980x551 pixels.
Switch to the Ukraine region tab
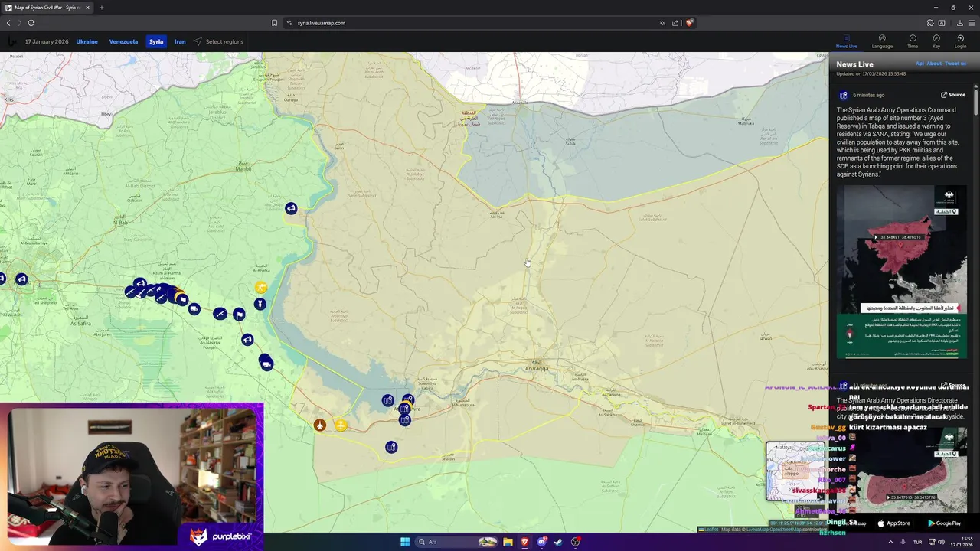pyautogui.click(x=87, y=41)
